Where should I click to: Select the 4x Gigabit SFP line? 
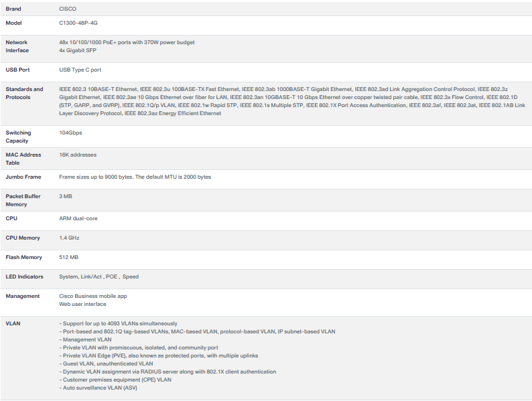click(x=80, y=50)
